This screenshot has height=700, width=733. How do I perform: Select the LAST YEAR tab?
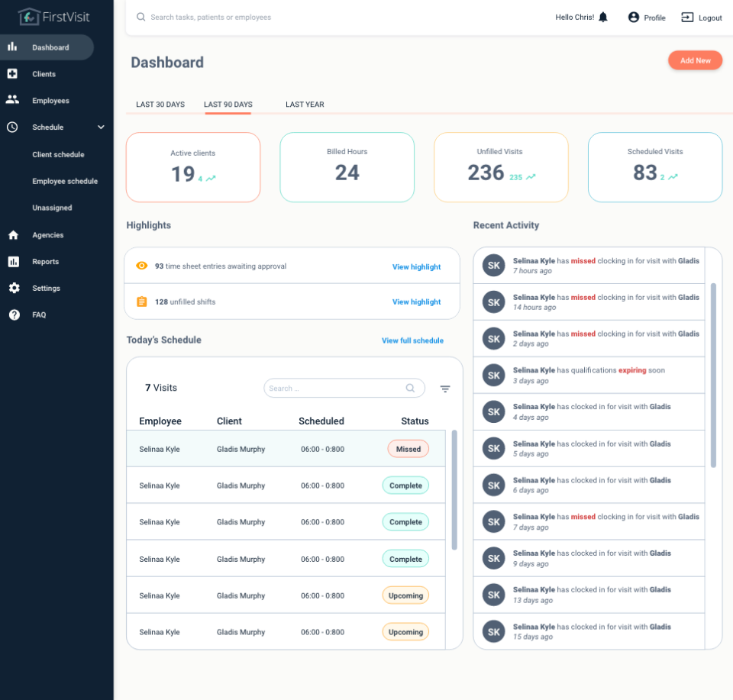coord(305,104)
